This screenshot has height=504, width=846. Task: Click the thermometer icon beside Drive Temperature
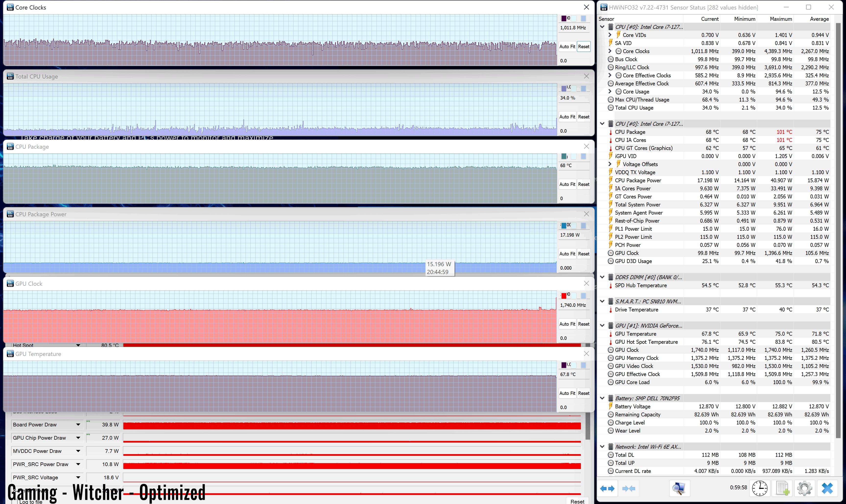click(x=611, y=309)
